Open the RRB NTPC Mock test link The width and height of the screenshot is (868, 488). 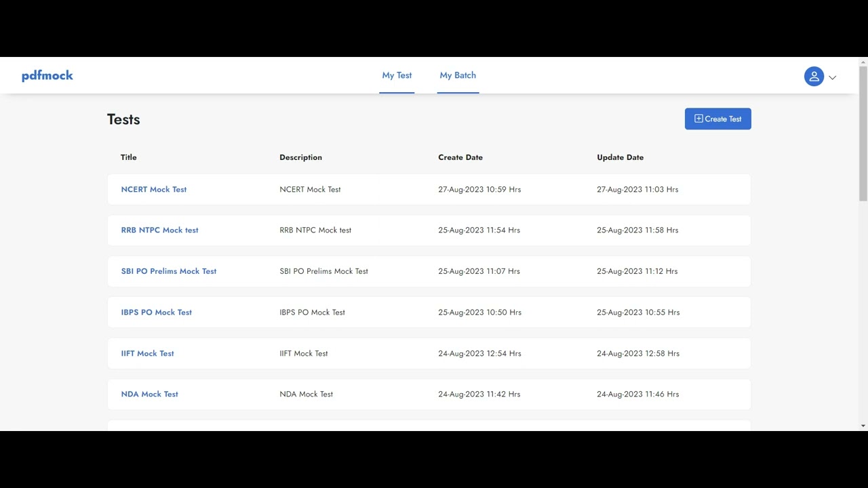159,230
